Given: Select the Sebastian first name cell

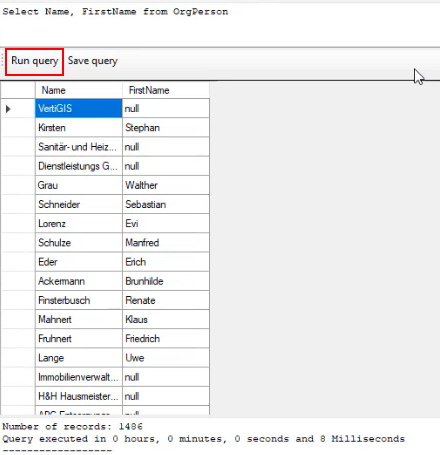Looking at the screenshot, I should click(x=166, y=204).
